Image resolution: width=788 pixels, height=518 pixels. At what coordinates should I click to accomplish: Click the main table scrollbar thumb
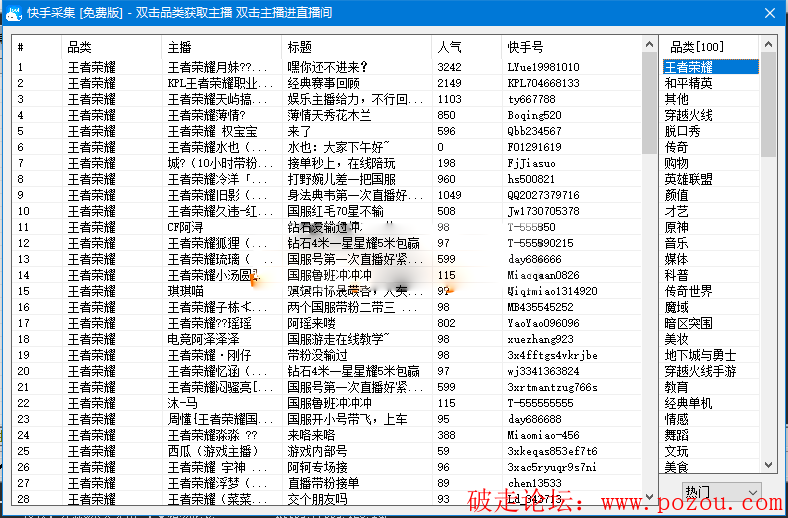pyautogui.click(x=649, y=103)
